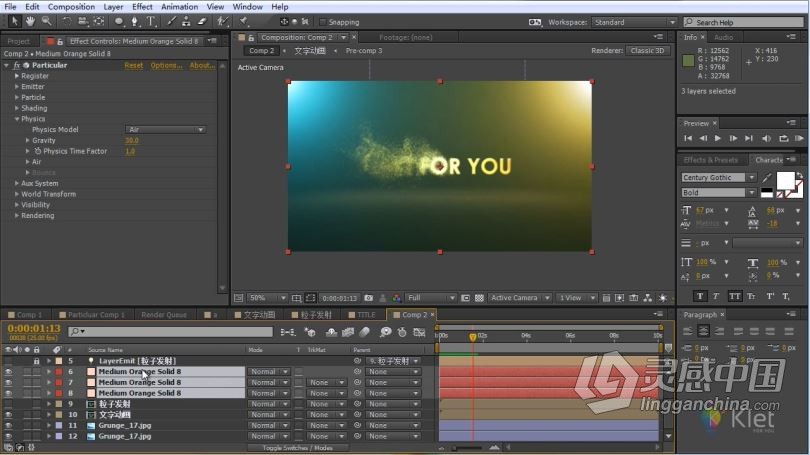This screenshot has height=455, width=810.
Task: Open the Workspace Standard dropdown
Action: (634, 22)
